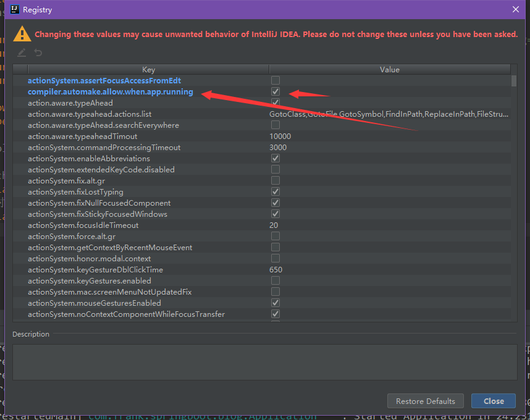Toggle actionSystem.noContextComponentWhileFocusTransfer checkbox
The width and height of the screenshot is (530, 420).
276,314
